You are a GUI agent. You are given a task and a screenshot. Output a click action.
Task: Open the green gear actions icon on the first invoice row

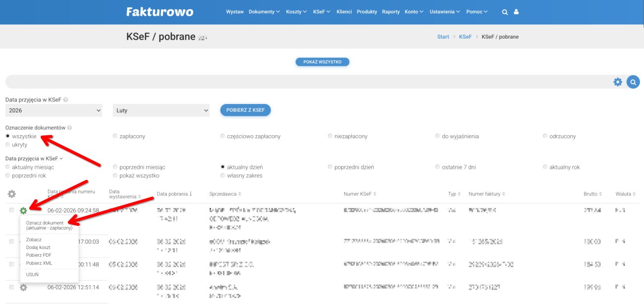[x=23, y=209]
